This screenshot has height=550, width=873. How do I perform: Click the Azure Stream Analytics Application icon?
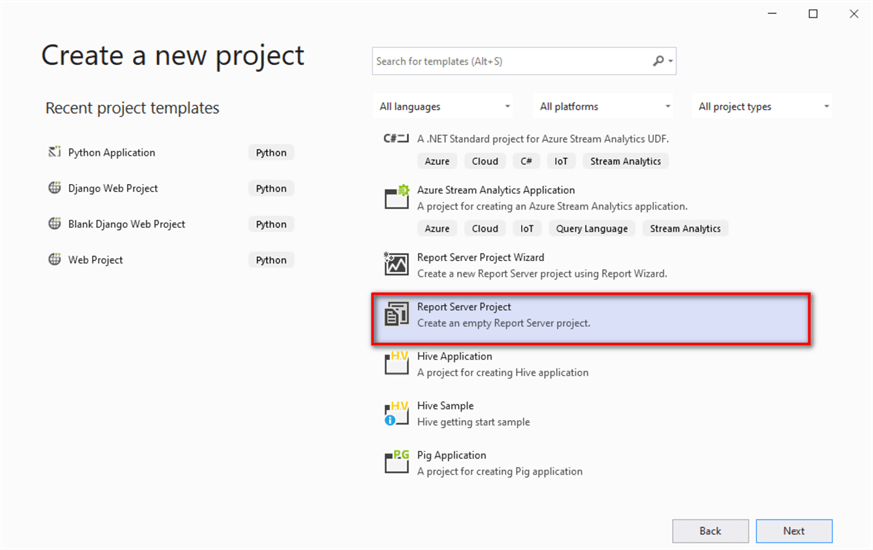(397, 197)
